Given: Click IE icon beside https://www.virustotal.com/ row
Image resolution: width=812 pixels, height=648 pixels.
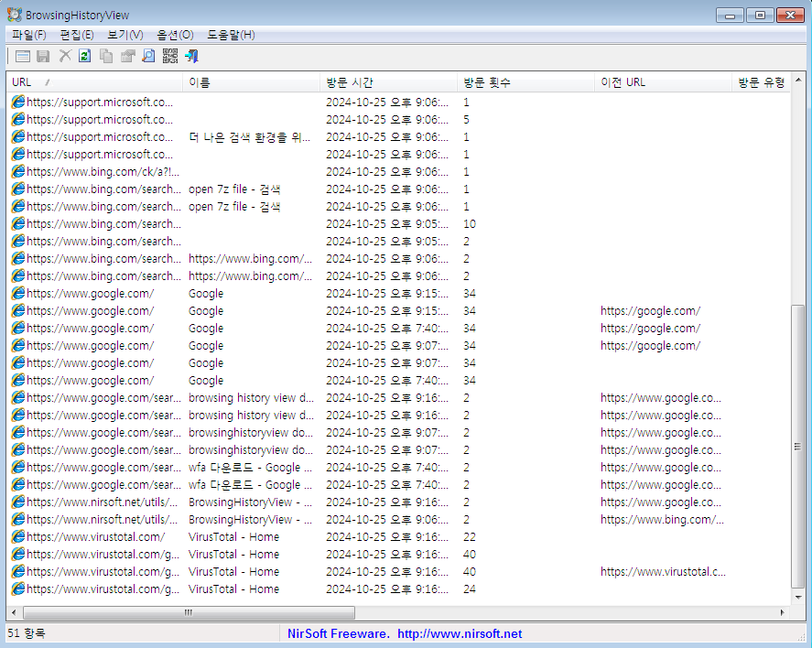Looking at the screenshot, I should tap(18, 536).
